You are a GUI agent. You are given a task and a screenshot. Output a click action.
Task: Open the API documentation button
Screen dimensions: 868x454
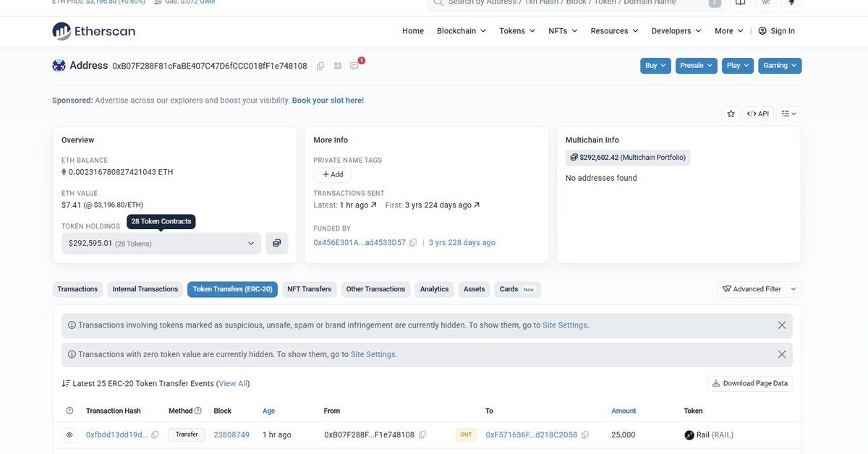pos(758,113)
